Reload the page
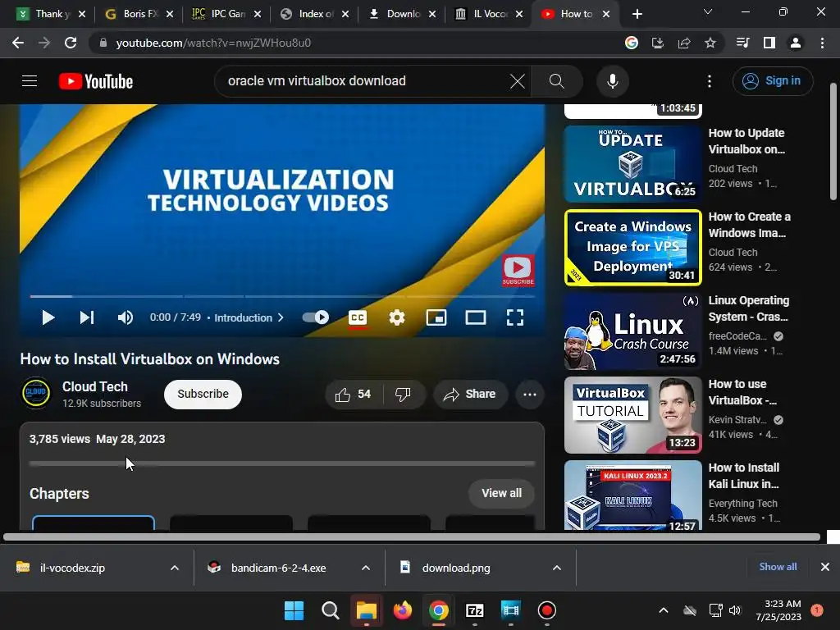Image resolution: width=840 pixels, height=630 pixels. [71, 43]
